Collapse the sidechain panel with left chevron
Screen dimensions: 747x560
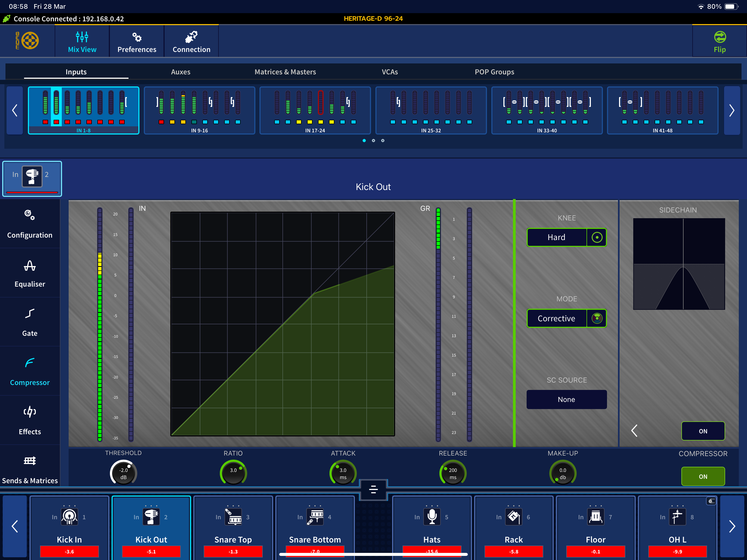coord(634,431)
